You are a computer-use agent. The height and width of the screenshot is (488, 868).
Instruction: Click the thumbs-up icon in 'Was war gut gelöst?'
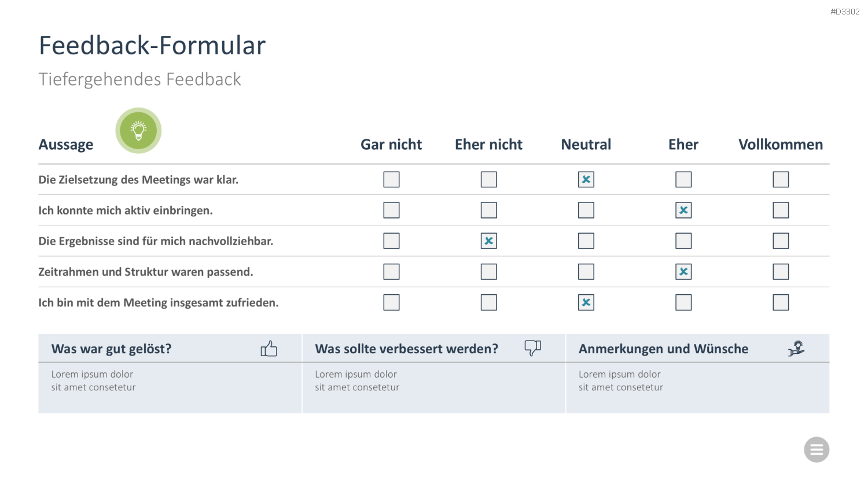point(269,349)
